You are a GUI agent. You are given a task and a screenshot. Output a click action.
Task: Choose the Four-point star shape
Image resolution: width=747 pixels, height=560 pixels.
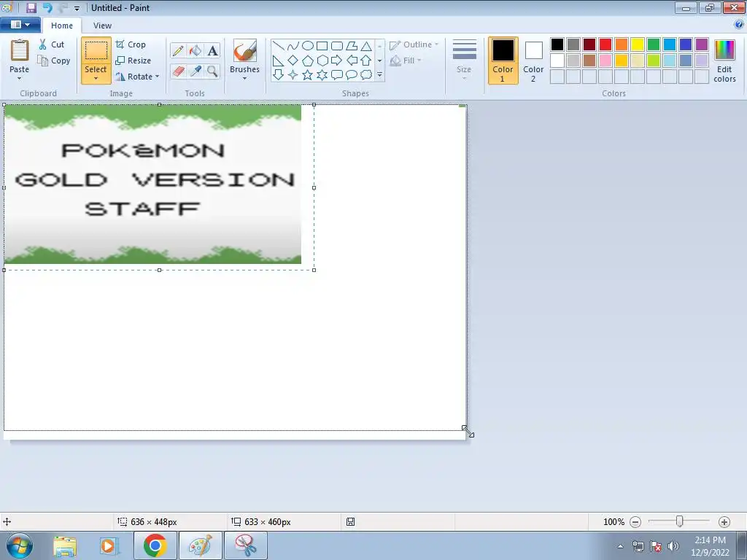(x=293, y=75)
